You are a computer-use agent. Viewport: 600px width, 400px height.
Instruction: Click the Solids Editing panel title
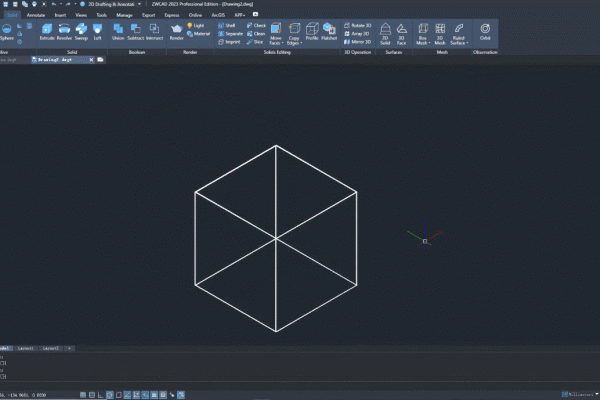[x=277, y=52]
